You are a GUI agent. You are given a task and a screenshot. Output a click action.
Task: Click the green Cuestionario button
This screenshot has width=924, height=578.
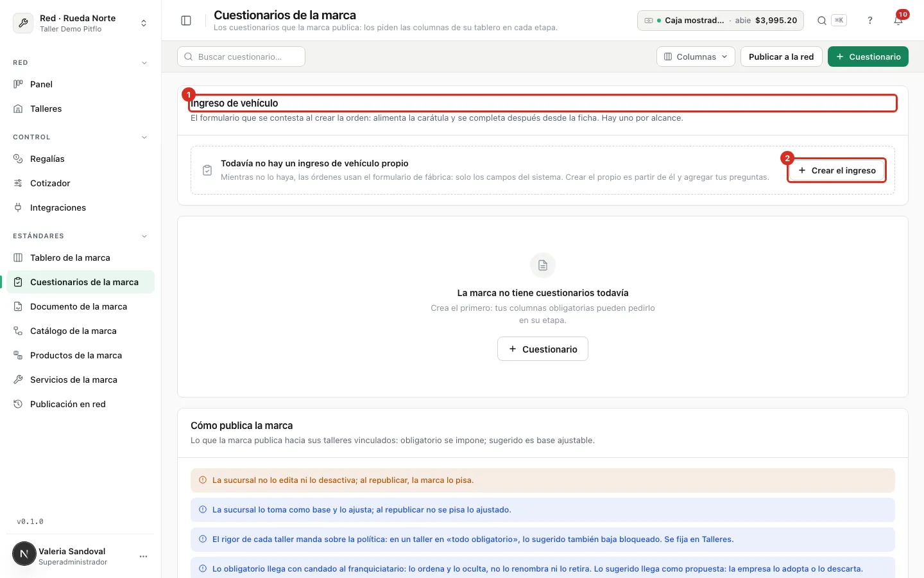pyautogui.click(x=868, y=57)
